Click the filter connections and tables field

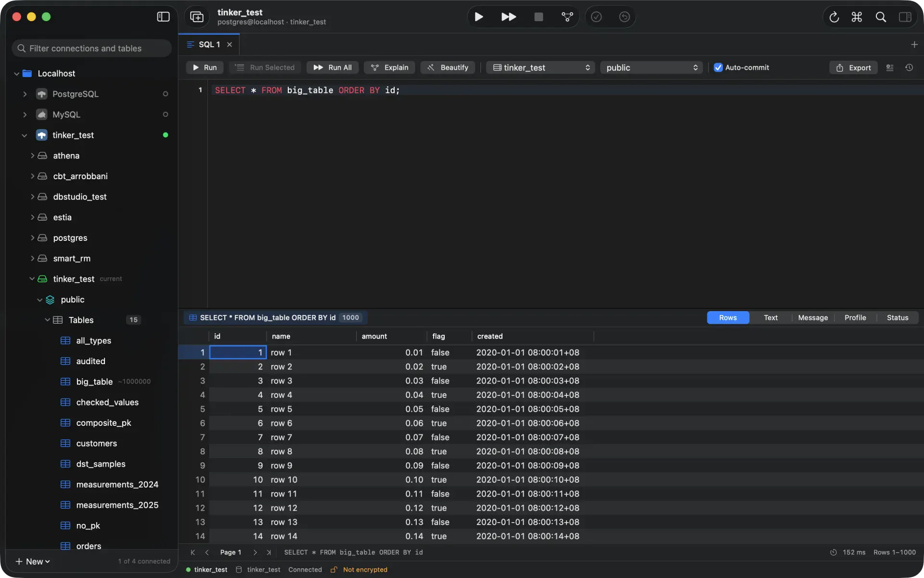(92, 48)
